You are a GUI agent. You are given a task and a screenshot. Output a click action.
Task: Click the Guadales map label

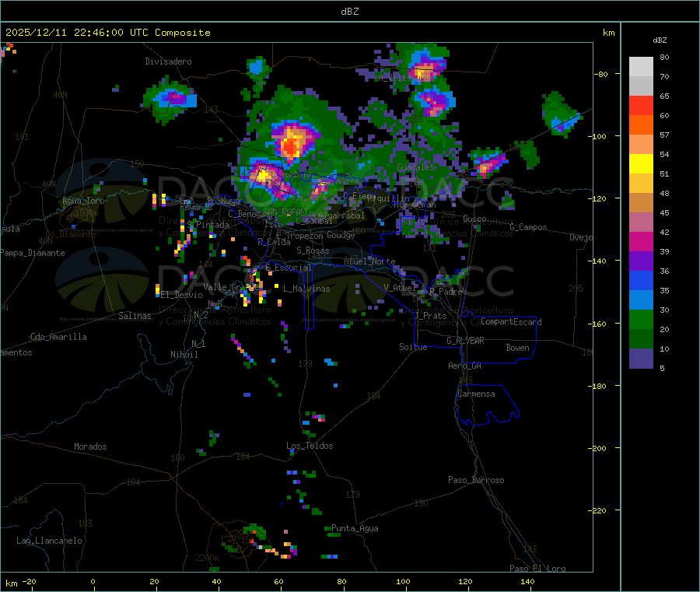(415, 167)
